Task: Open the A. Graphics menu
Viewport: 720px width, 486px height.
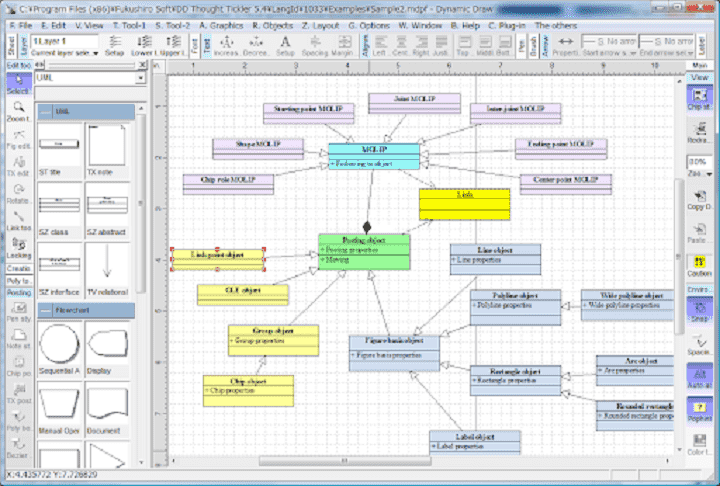Action: (x=221, y=25)
